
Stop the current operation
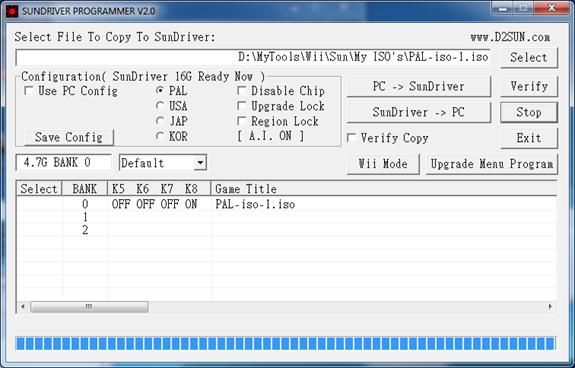pyautogui.click(x=529, y=112)
